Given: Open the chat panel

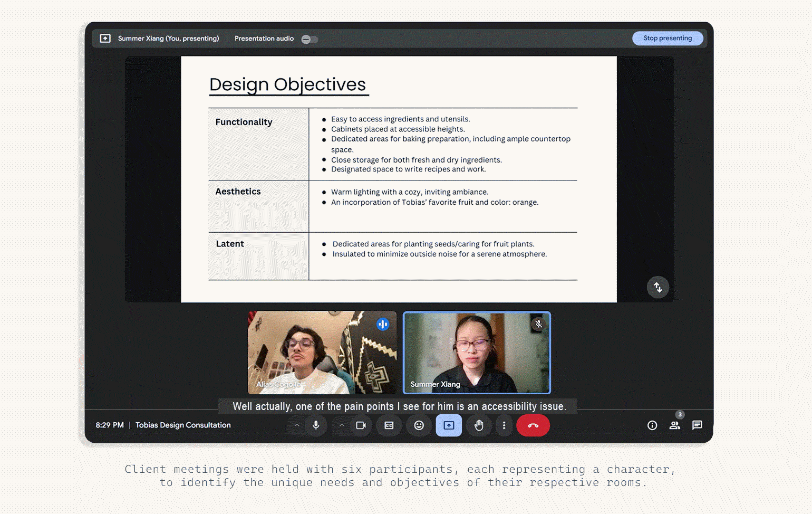Looking at the screenshot, I should click(697, 425).
